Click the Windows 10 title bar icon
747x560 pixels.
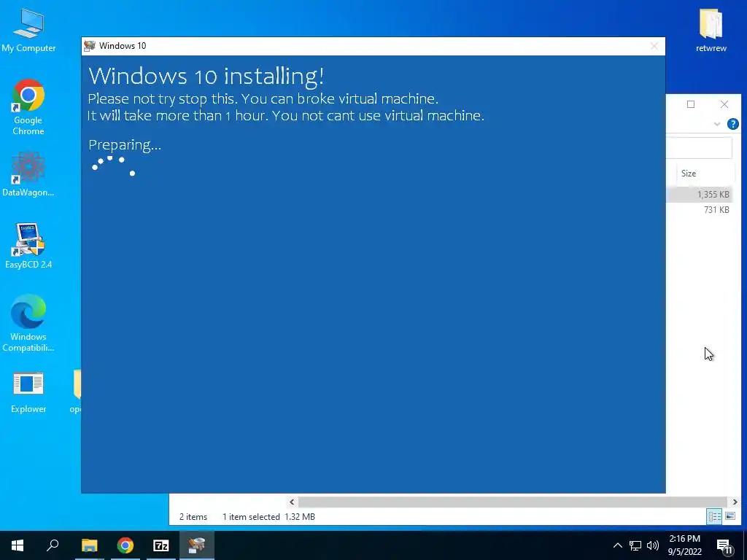tap(90, 46)
